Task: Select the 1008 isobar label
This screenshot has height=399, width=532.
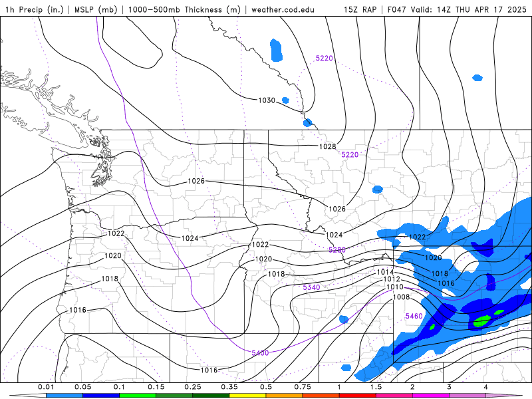Action: 402,297
